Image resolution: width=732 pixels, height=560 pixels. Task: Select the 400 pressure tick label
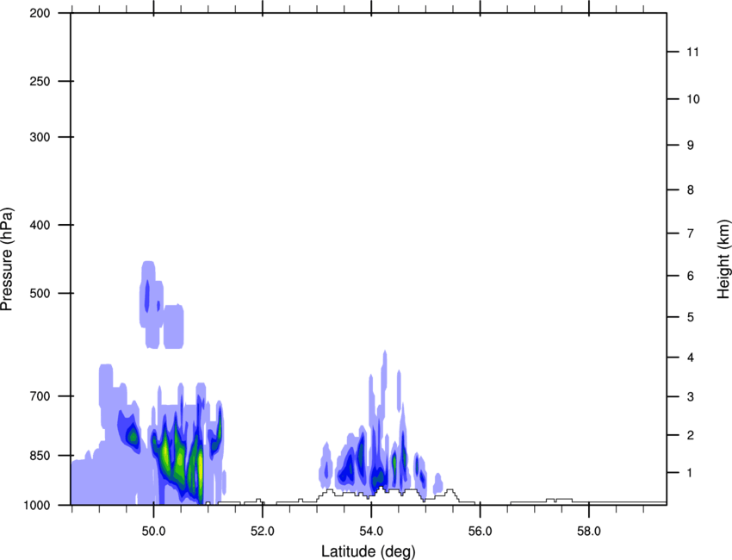(40, 225)
